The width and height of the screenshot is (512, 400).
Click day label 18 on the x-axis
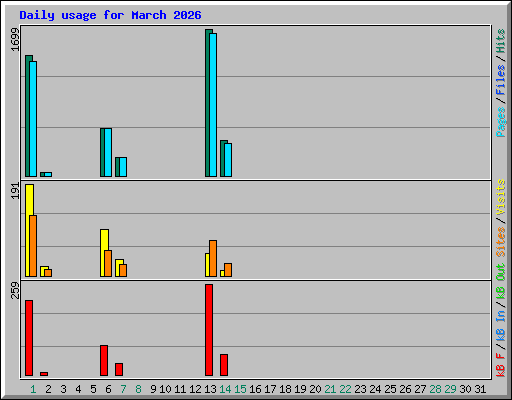click(x=285, y=389)
